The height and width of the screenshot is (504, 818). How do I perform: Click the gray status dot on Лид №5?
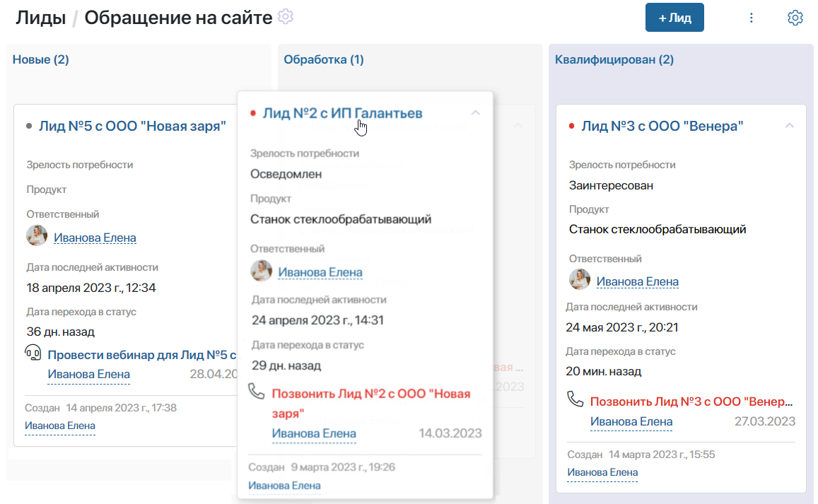coord(29,126)
